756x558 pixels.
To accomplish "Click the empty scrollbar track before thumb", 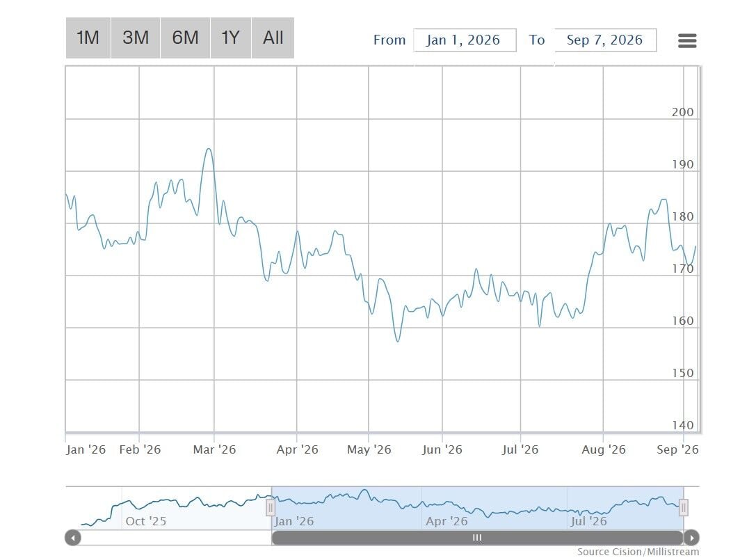I will [x=177, y=538].
